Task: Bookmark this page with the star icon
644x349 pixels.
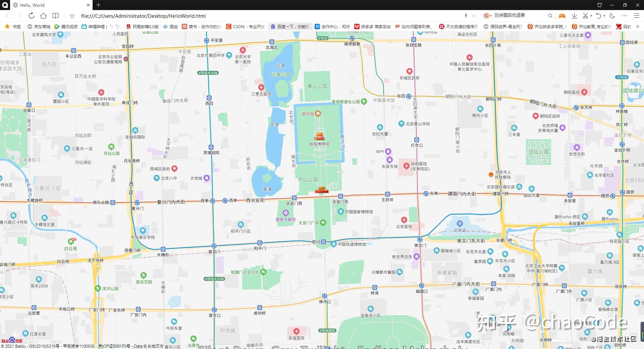Action: [72, 16]
